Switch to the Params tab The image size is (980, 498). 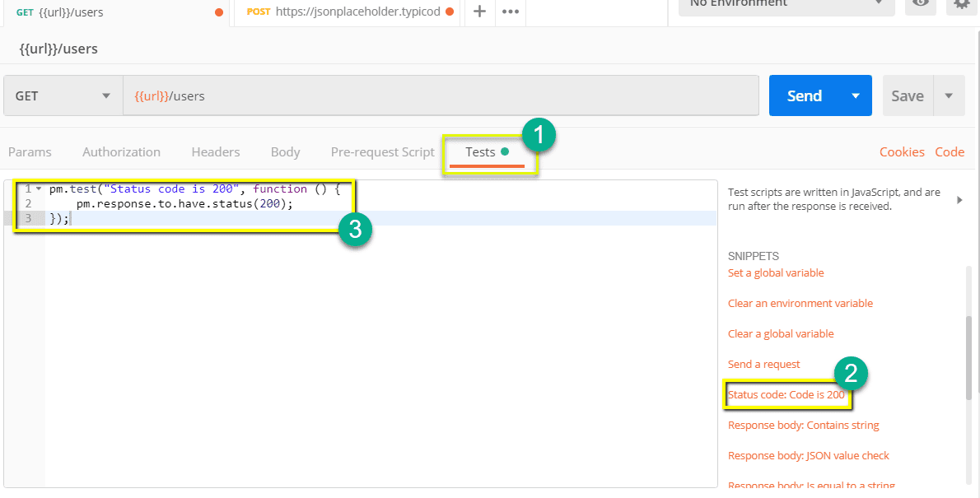(x=30, y=152)
